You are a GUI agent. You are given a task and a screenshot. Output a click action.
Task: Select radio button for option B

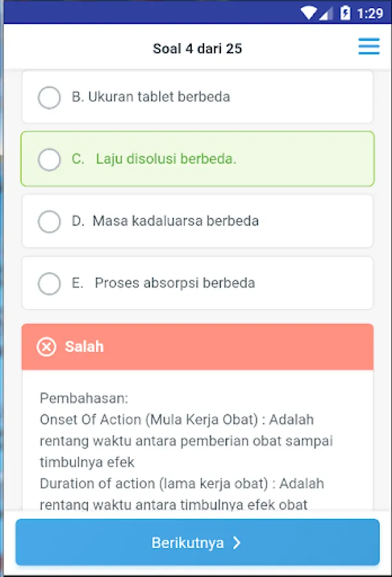click(49, 97)
